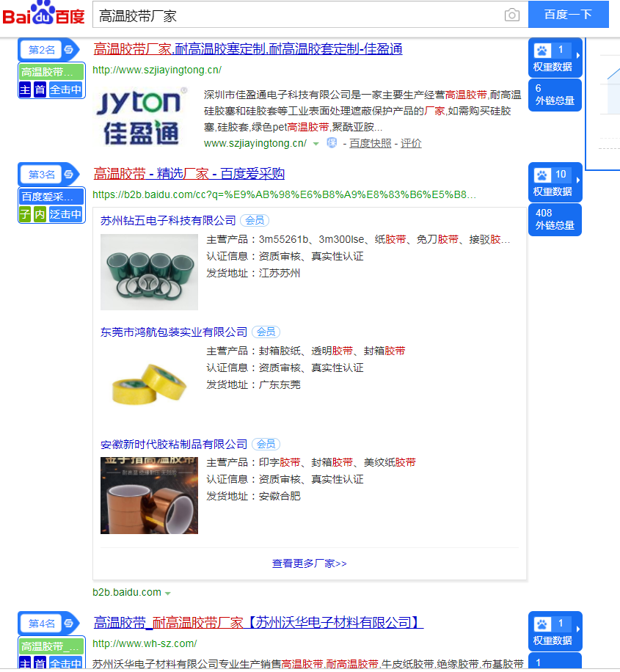This screenshot has width=620, height=672.
Task: Click the 保 shield icon next to 百度快照
Action: tap(332, 143)
